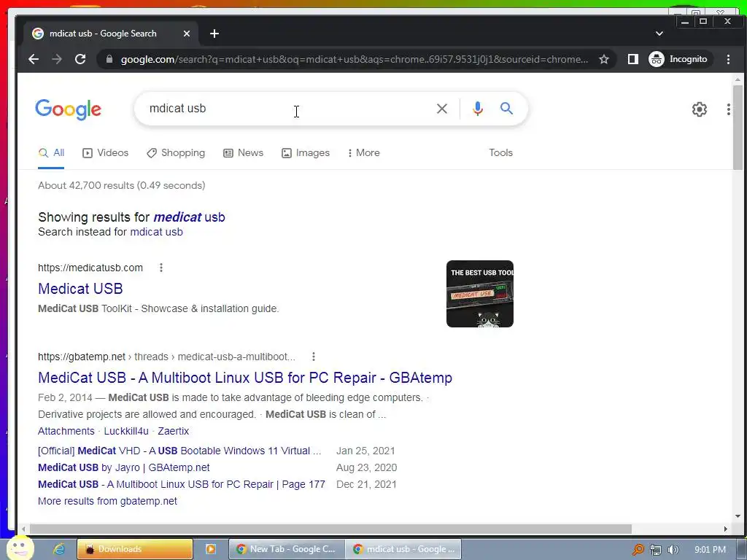This screenshot has height=560, width=747.
Task: Switch to the News tab
Action: 244,153
